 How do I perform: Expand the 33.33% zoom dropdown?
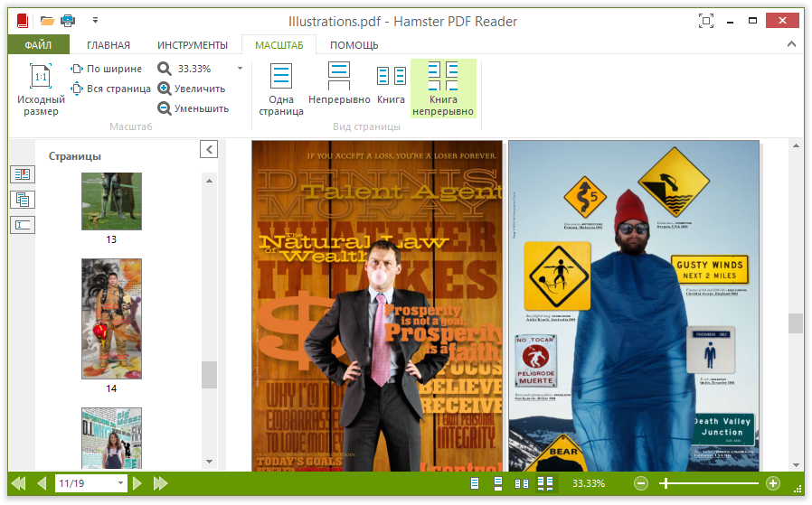pyautogui.click(x=240, y=69)
